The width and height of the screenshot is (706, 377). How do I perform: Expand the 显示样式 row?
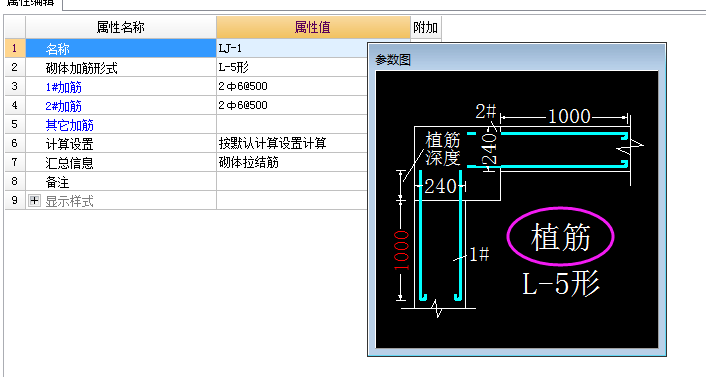(34, 200)
